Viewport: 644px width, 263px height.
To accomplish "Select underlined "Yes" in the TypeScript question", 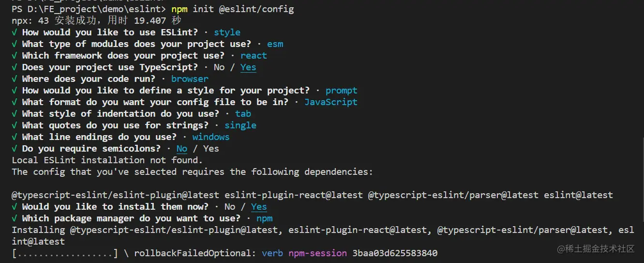I will [x=248, y=67].
